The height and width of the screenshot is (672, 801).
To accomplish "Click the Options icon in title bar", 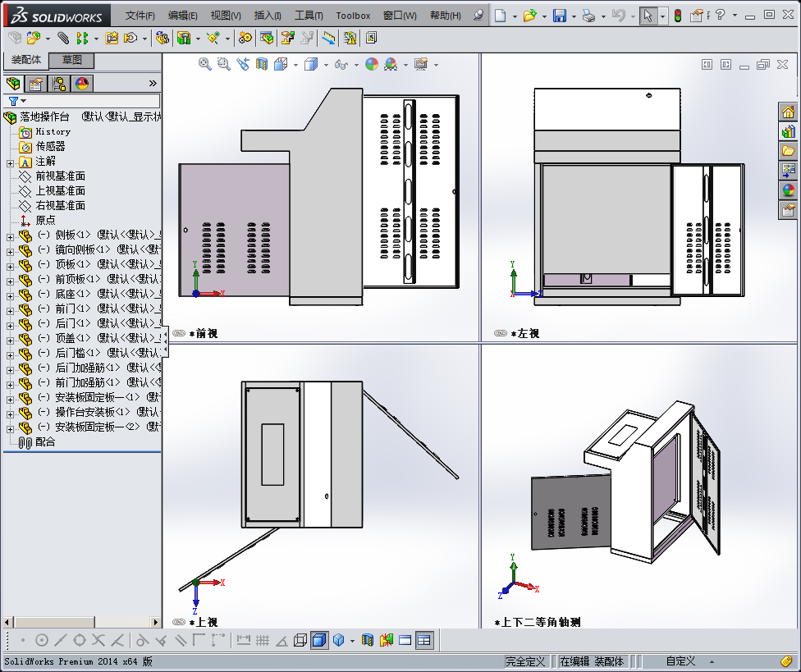I will pos(696,16).
